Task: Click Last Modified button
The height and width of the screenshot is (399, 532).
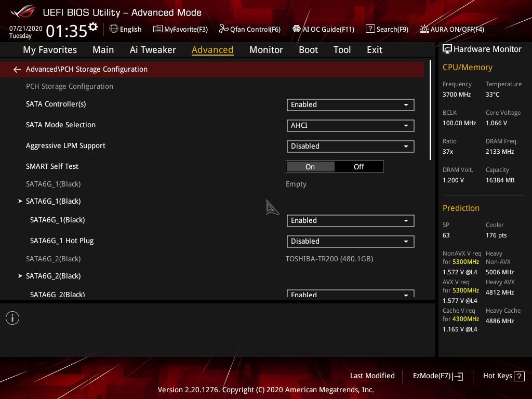Action: pos(372,376)
